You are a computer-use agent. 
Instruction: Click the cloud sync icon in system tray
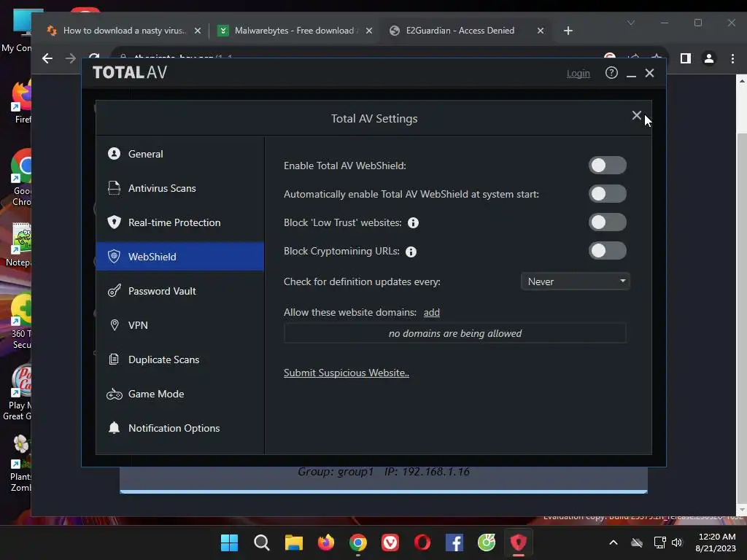(637, 542)
